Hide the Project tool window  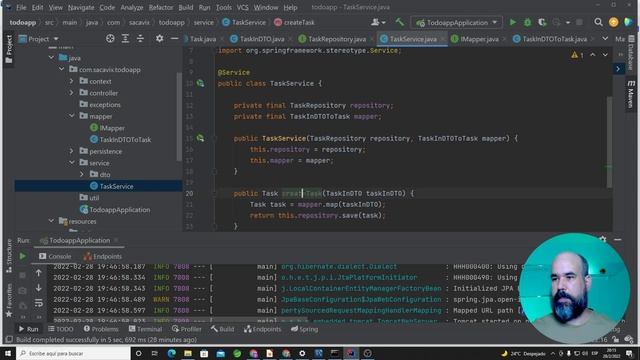tap(174, 39)
